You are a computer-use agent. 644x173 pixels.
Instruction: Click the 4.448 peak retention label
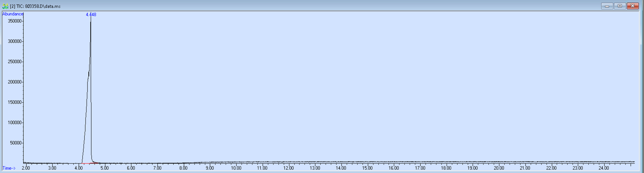[x=91, y=15]
